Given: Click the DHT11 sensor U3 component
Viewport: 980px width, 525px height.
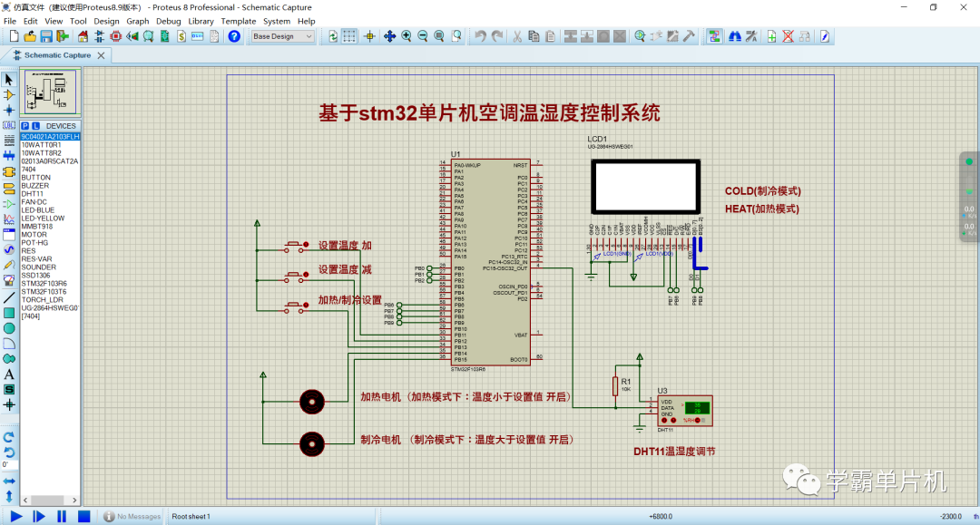Looking at the screenshot, I should click(685, 411).
